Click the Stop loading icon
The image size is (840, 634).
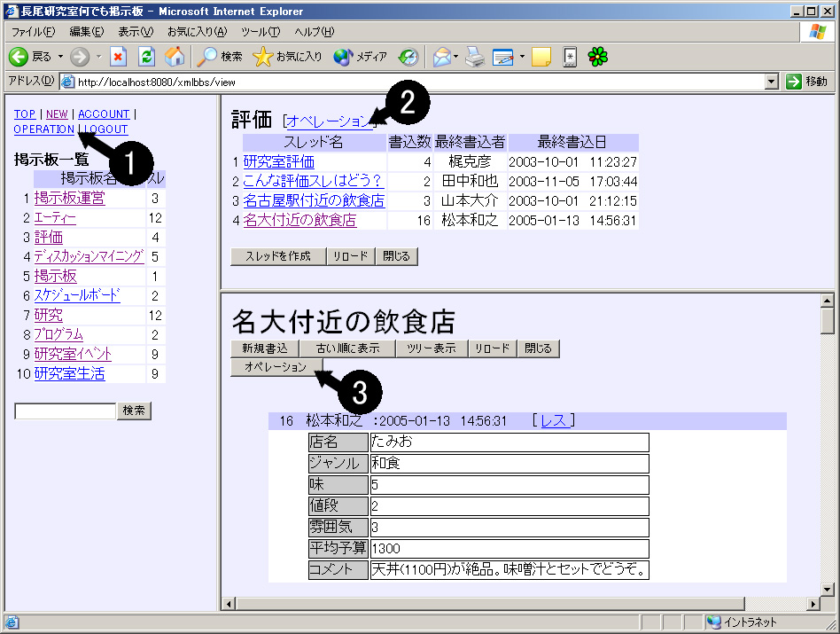coord(118,57)
